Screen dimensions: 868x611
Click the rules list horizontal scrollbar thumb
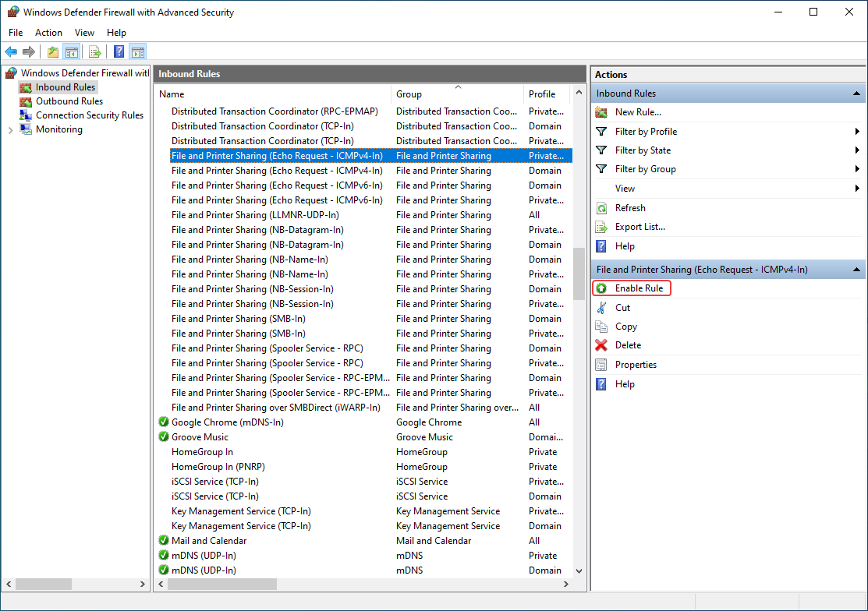tap(222, 584)
